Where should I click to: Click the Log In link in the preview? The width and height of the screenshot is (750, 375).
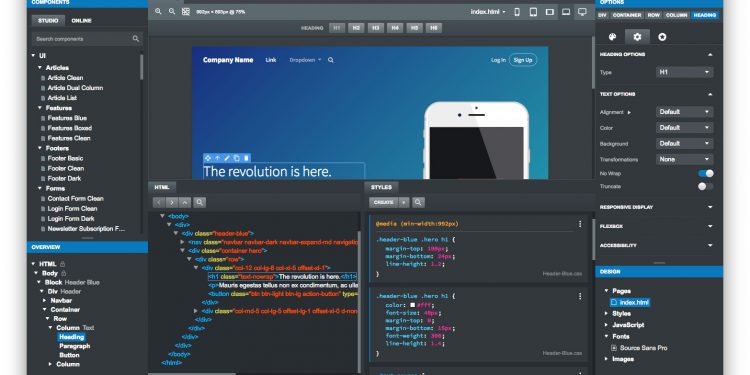click(x=498, y=60)
